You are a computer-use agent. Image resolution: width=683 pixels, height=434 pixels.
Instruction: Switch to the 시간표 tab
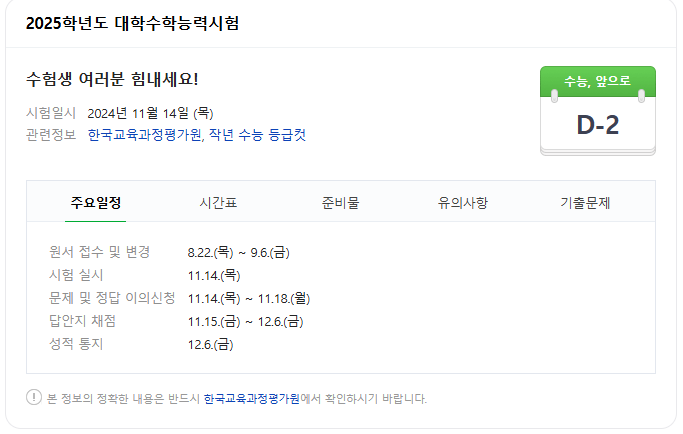[218, 203]
